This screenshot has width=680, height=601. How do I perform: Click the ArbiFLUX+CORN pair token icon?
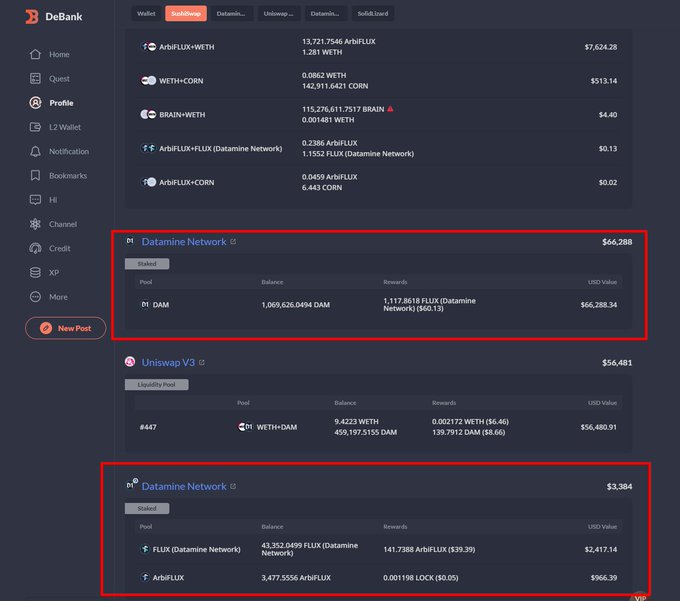(x=148, y=182)
